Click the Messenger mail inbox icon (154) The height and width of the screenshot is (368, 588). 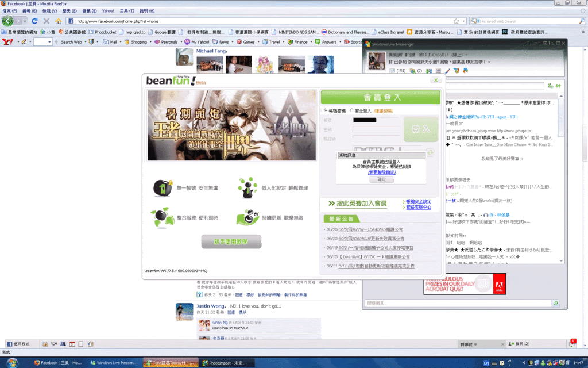[x=397, y=71]
